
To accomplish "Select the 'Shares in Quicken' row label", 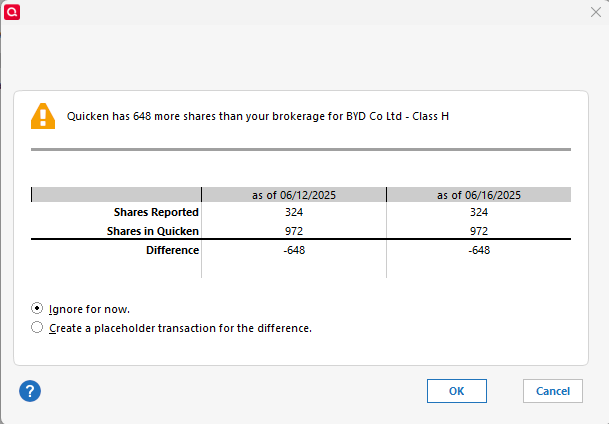I will pos(153,231).
